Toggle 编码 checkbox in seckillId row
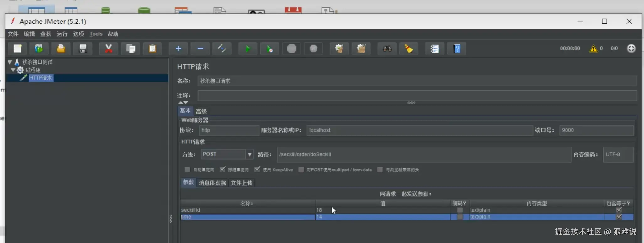Viewport: 644px width, 243px height. 460,210
